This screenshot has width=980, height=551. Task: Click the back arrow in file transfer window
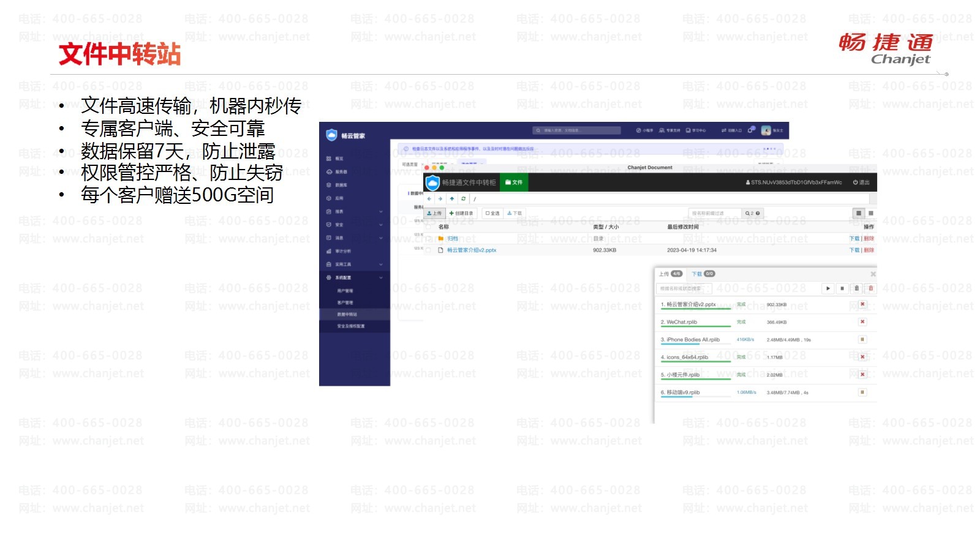(x=429, y=199)
